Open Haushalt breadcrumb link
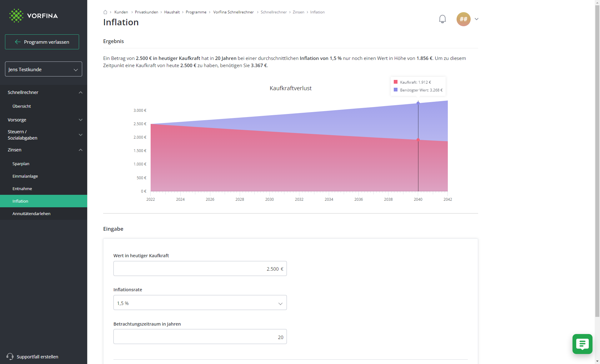 172,12
